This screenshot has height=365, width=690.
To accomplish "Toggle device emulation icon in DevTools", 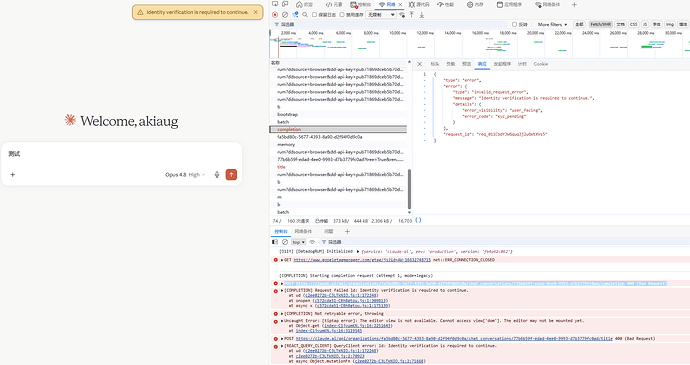I will point(285,4).
